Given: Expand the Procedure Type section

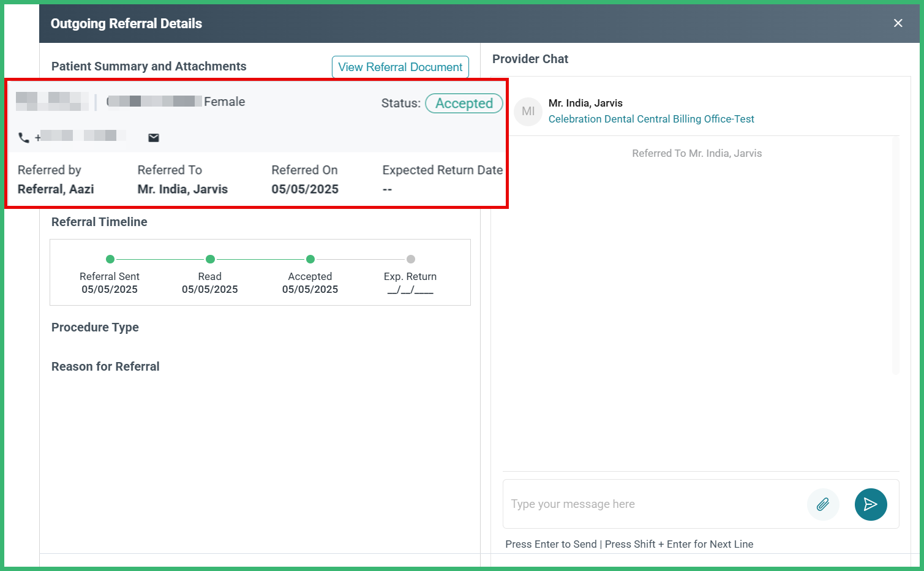Looking at the screenshot, I should pyautogui.click(x=95, y=328).
